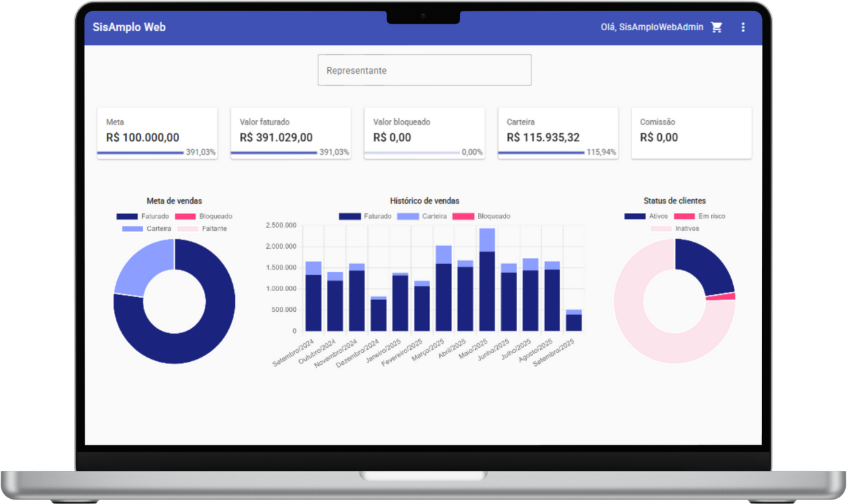847x504 pixels.
Task: Open the Representante dropdown field
Action: 424,70
